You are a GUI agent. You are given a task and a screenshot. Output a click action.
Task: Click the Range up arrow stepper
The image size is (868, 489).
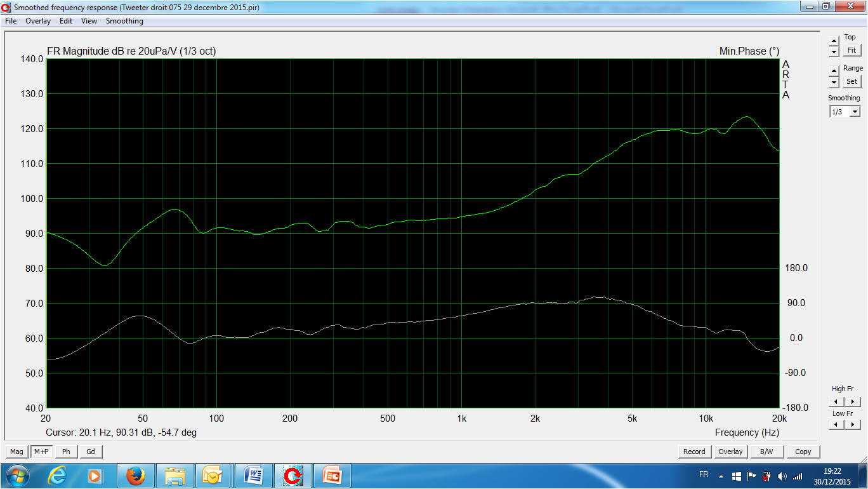pyautogui.click(x=834, y=71)
